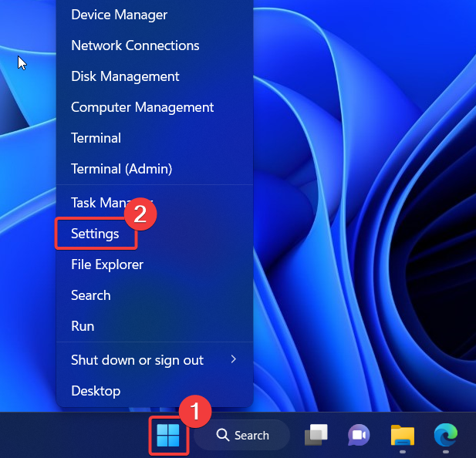The image size is (476, 458).
Task: Open the Run dialog entry
Action: [154, 326]
